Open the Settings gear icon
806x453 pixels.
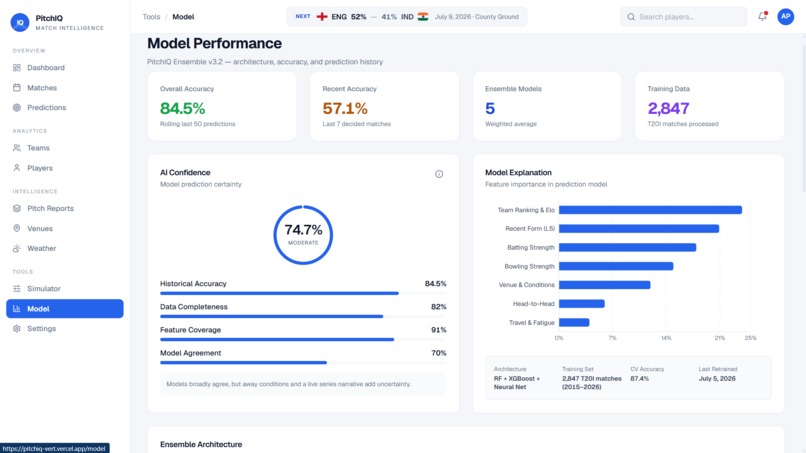(16, 329)
